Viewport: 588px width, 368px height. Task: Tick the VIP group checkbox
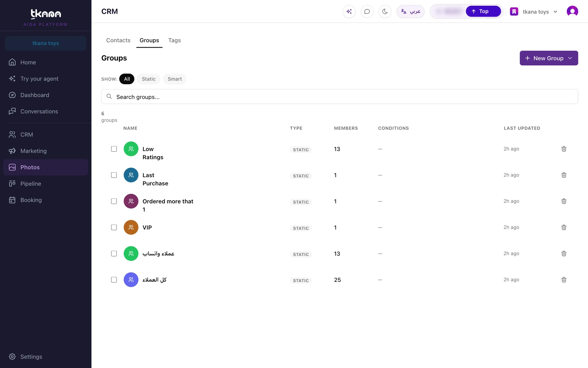(x=114, y=227)
